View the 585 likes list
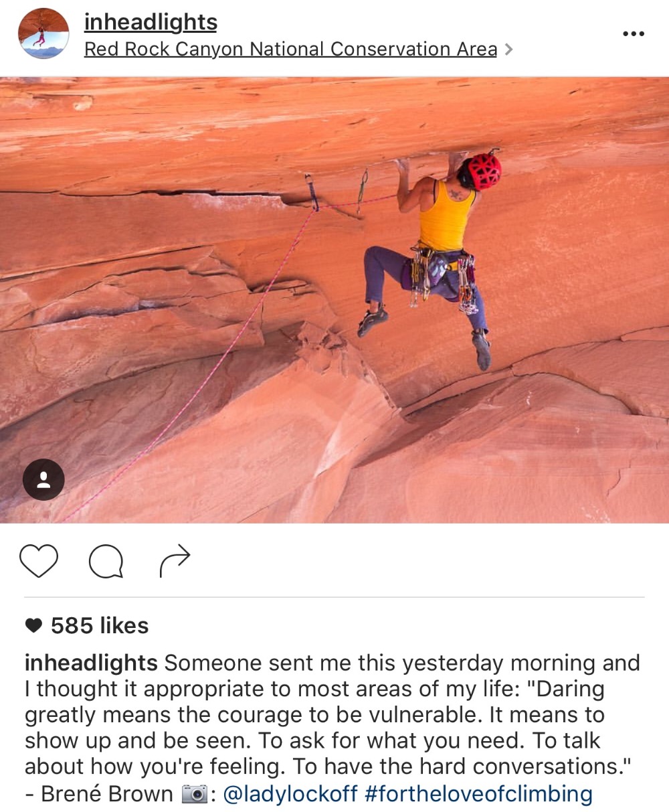Viewport: 669px width, 812px height. (x=100, y=625)
